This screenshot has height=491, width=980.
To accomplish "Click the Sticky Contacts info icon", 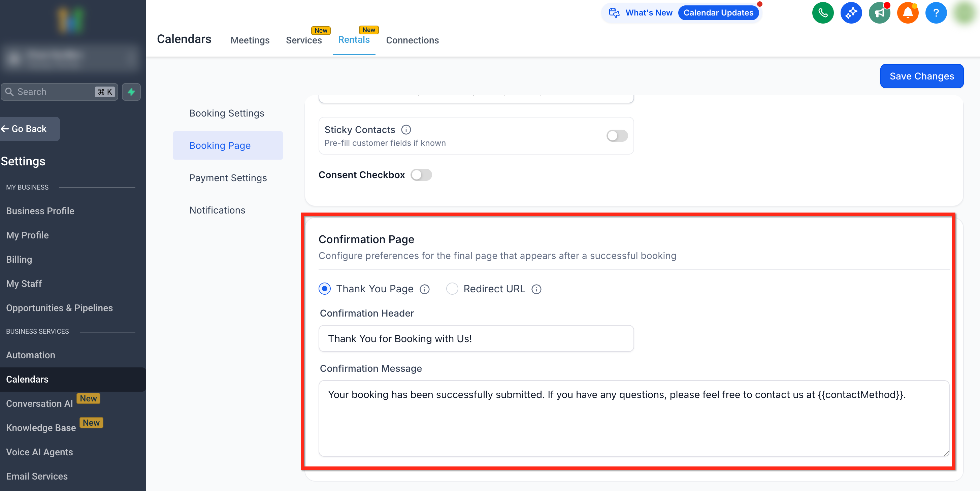I will (406, 130).
